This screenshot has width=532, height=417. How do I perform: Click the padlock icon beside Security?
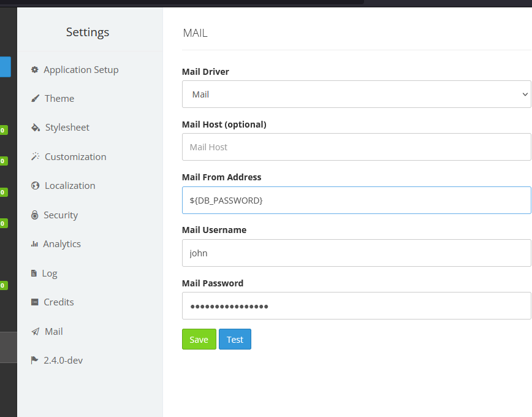(35, 215)
